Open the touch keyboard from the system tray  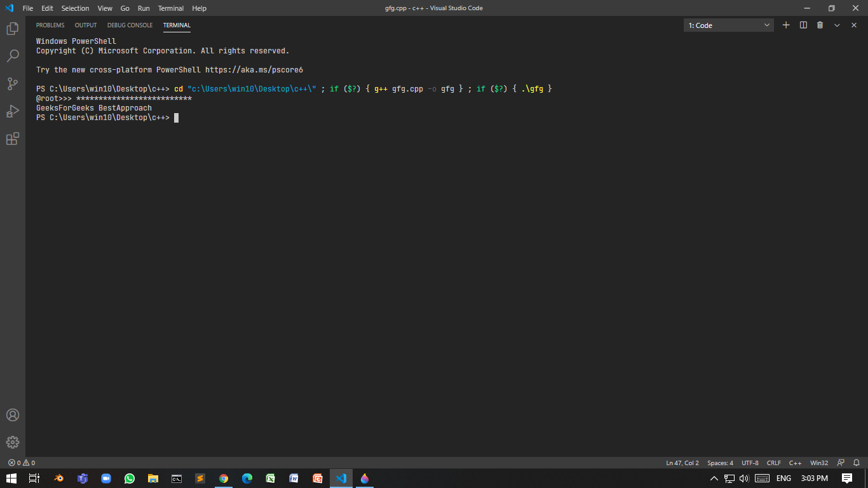coord(763,478)
